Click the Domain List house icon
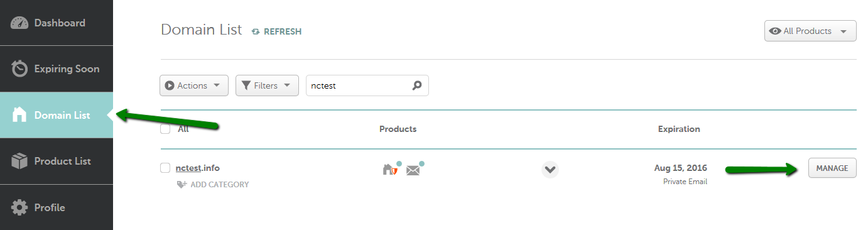The width and height of the screenshot is (868, 230). click(19, 115)
